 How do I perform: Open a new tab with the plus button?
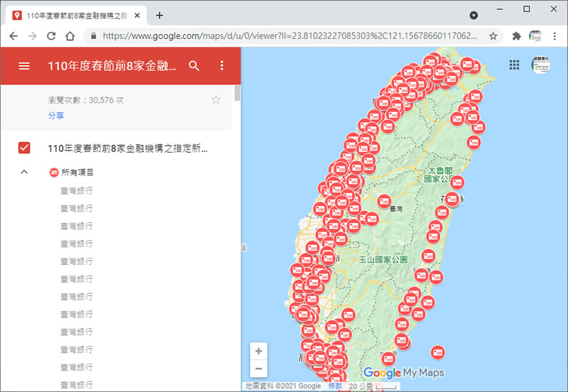tap(159, 15)
